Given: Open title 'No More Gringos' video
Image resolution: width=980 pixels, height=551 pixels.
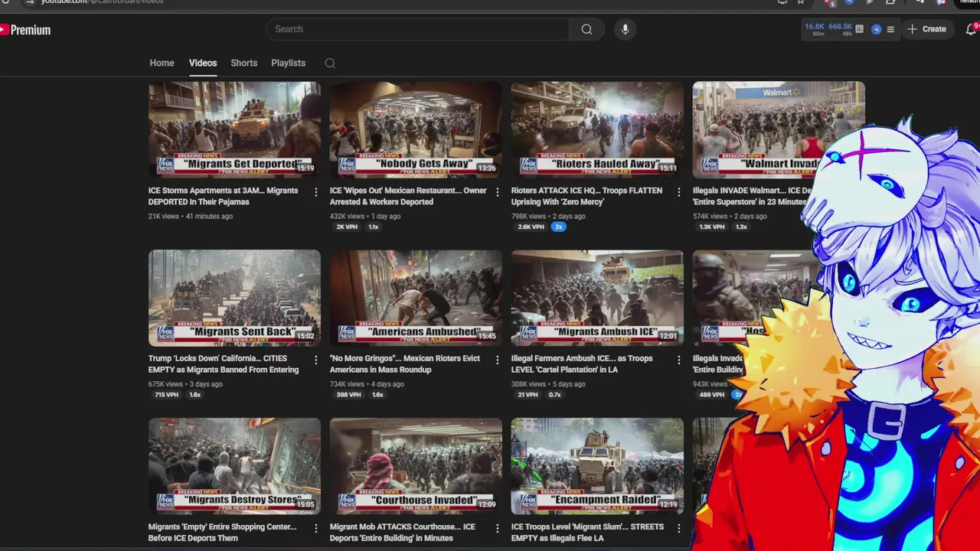Looking at the screenshot, I should [405, 364].
